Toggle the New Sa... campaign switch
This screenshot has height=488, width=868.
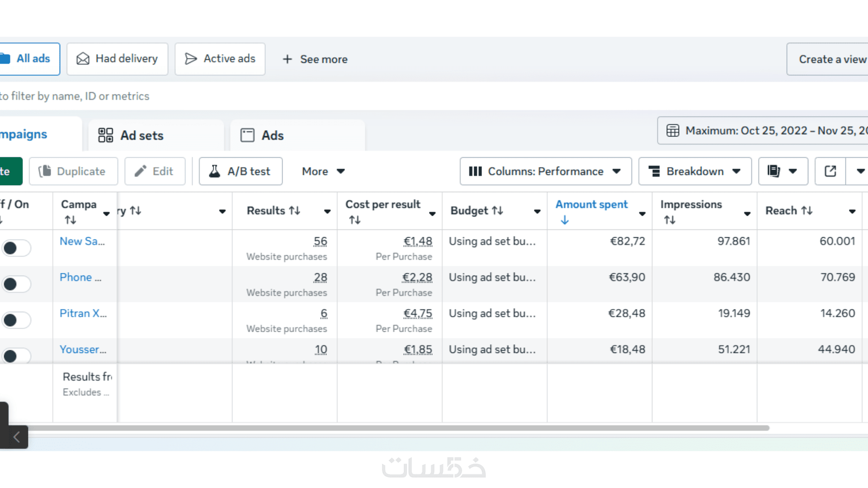[16, 248]
